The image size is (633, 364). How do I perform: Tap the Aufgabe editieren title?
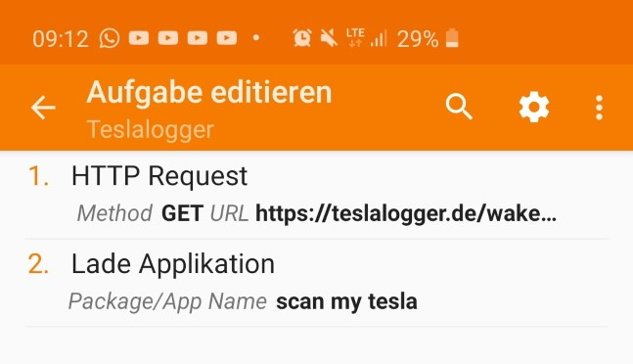pyautogui.click(x=209, y=93)
